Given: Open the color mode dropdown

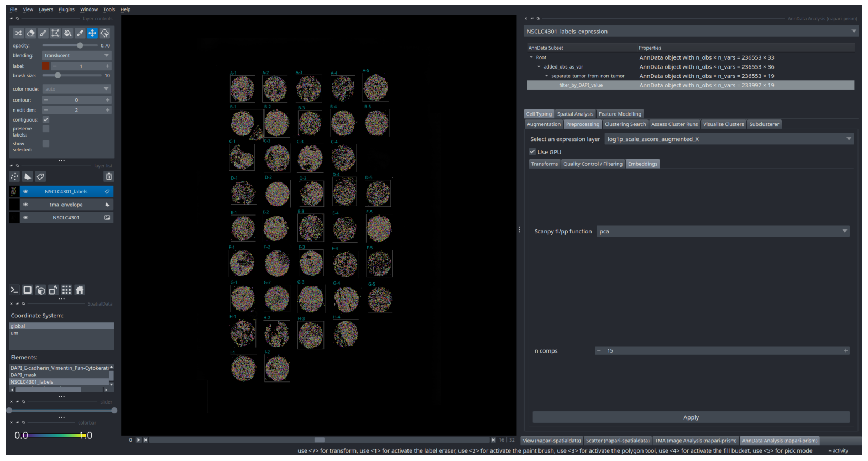Looking at the screenshot, I should pyautogui.click(x=77, y=88).
